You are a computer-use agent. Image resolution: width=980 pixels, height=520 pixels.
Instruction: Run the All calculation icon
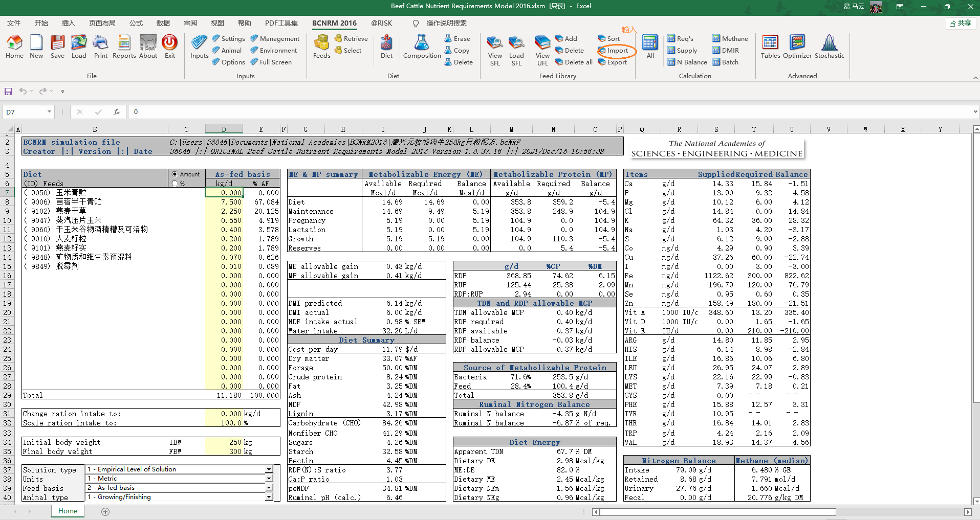pyautogui.click(x=650, y=47)
